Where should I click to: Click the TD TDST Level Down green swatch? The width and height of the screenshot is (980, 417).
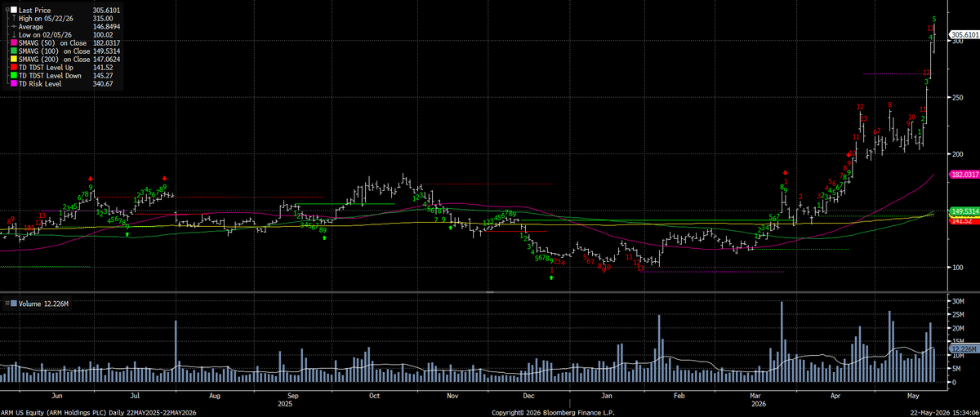14,75
